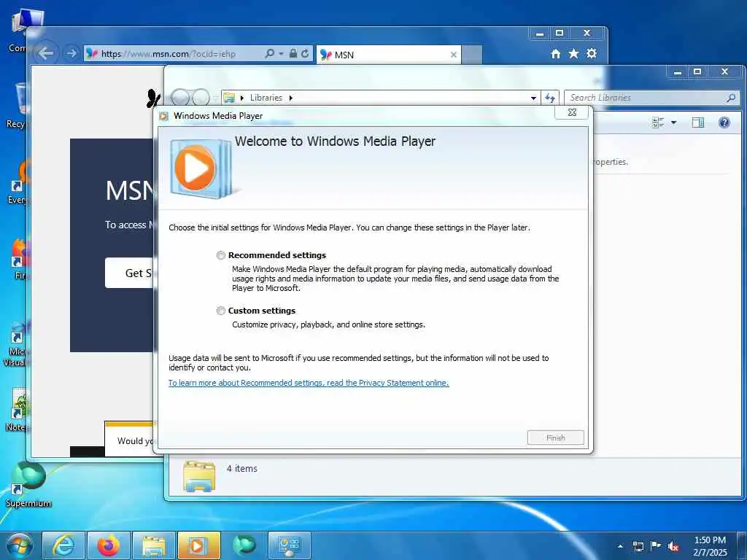Click the network tray icon
The image size is (747, 560).
[638, 546]
